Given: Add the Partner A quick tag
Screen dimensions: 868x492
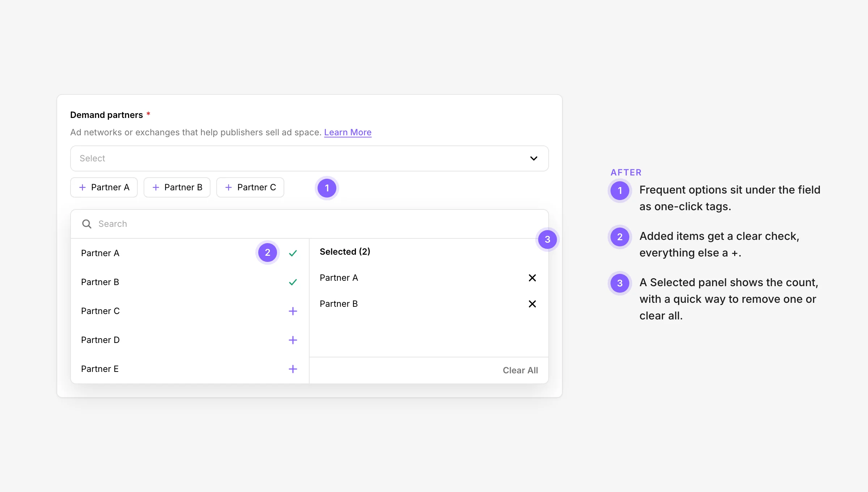Looking at the screenshot, I should 104,187.
